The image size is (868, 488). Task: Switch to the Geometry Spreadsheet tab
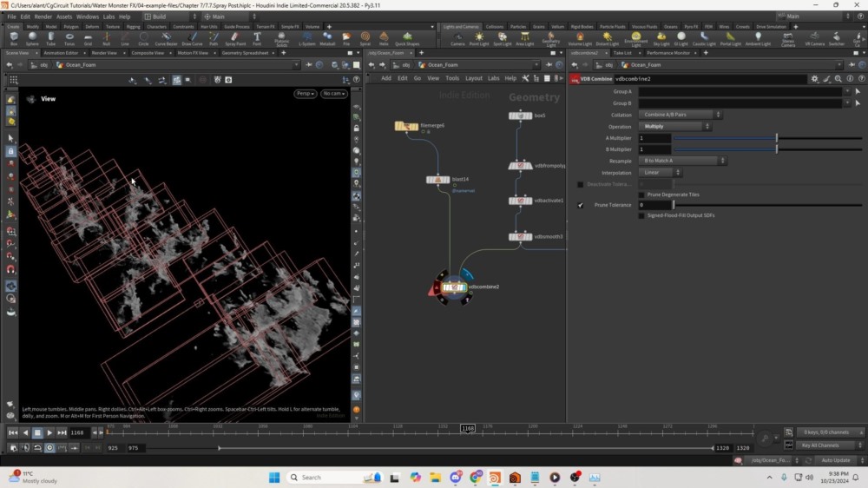(x=245, y=53)
